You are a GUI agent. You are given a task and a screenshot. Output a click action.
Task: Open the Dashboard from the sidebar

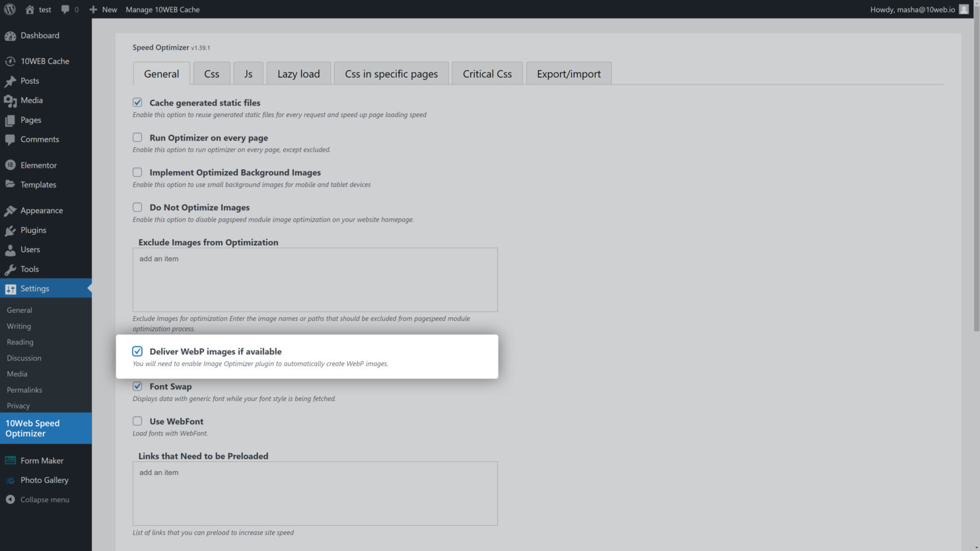coord(38,34)
